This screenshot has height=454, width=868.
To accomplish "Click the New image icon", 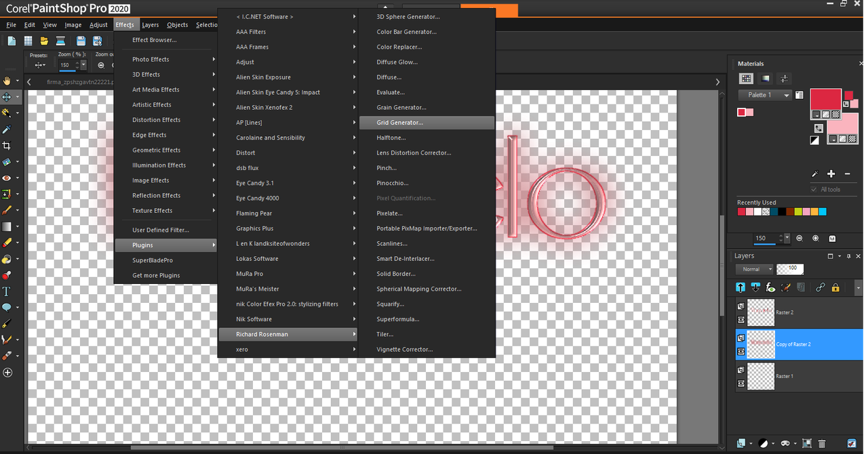I will pos(12,41).
